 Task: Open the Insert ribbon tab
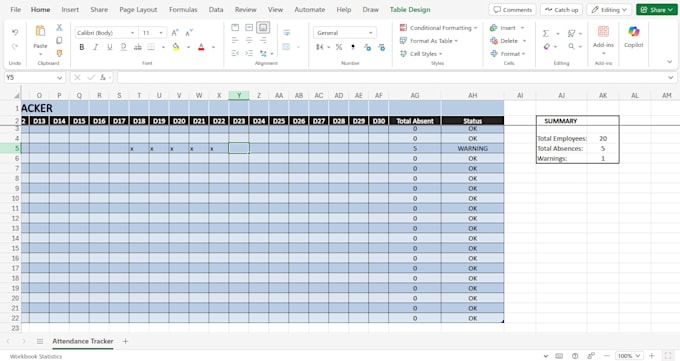(x=70, y=10)
